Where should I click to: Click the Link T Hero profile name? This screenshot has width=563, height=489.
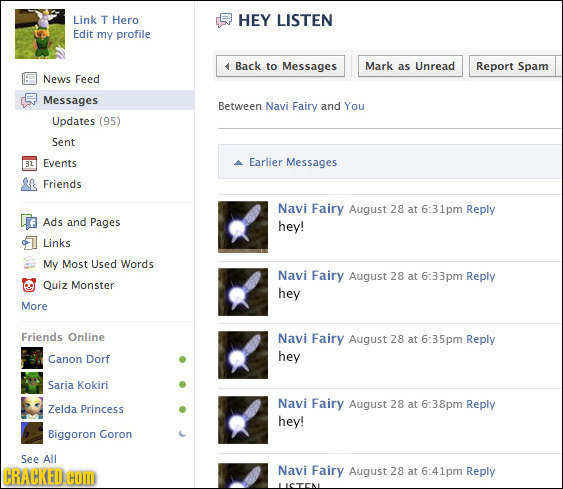(106, 20)
